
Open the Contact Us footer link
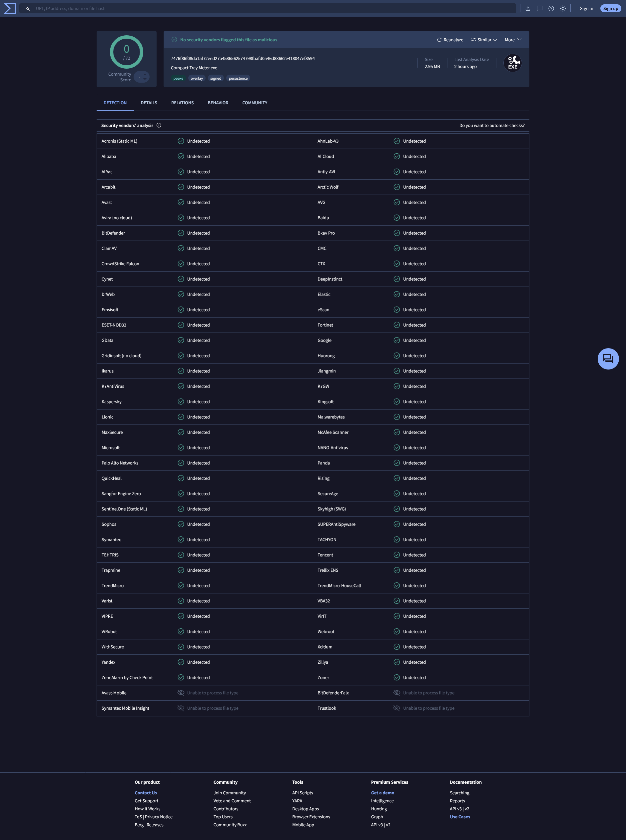[146, 793]
